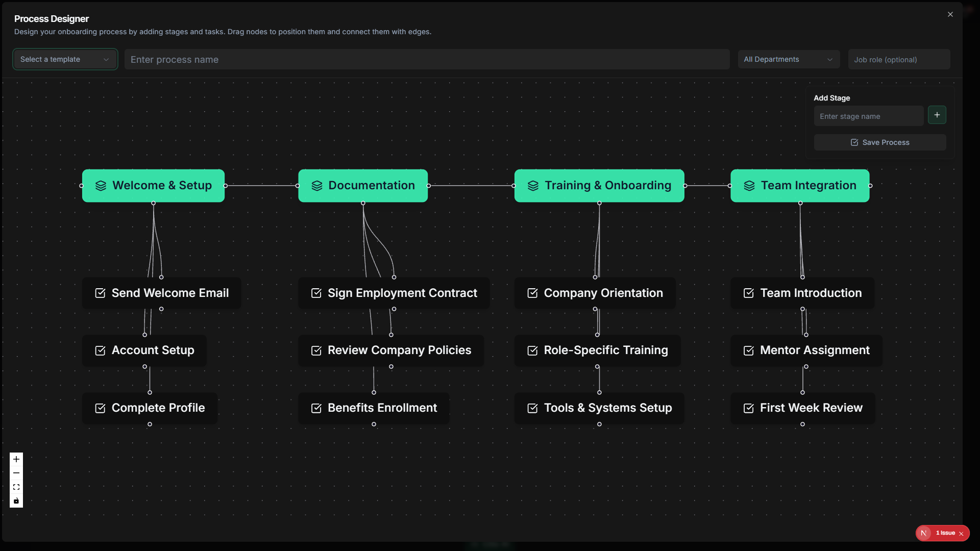Click the checkmark icon on Benefits Enrollment task

click(x=316, y=408)
